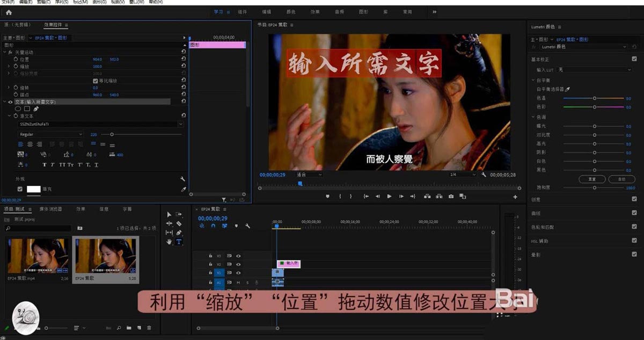Open the 信息 tab in Project panel
Viewport: 644px width, 340px height.
104,209
